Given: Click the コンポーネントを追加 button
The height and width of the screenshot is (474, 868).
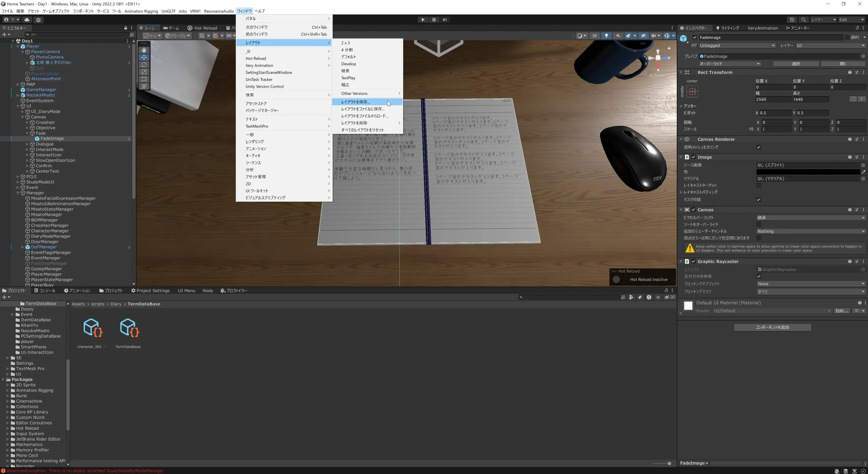Looking at the screenshot, I should coord(772,327).
